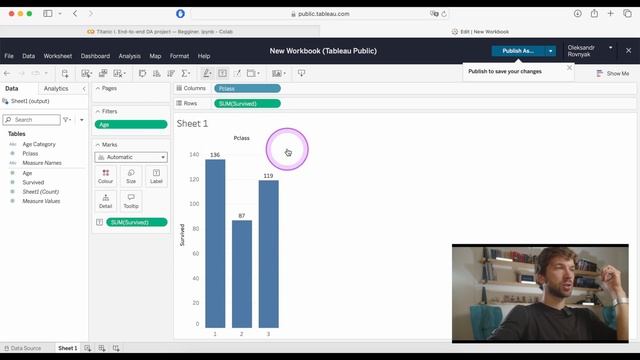Click the bar labeled 136
This screenshot has width=640, height=360.
(215, 244)
